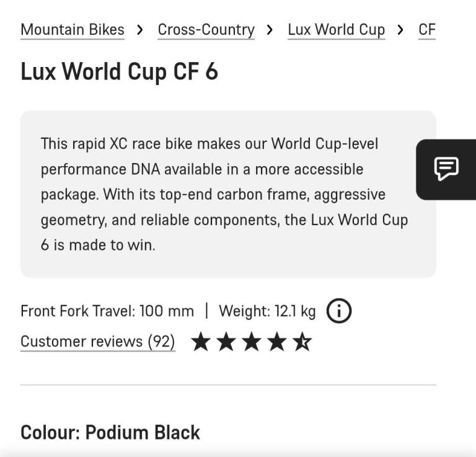
Task: Click the chevron after Cross-Country
Action: (270, 29)
